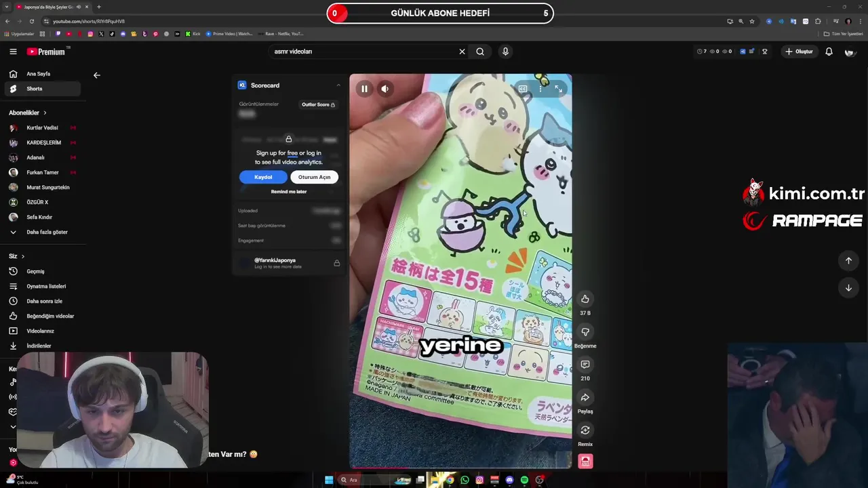Open the sound thumbnail below Remix

click(585, 462)
